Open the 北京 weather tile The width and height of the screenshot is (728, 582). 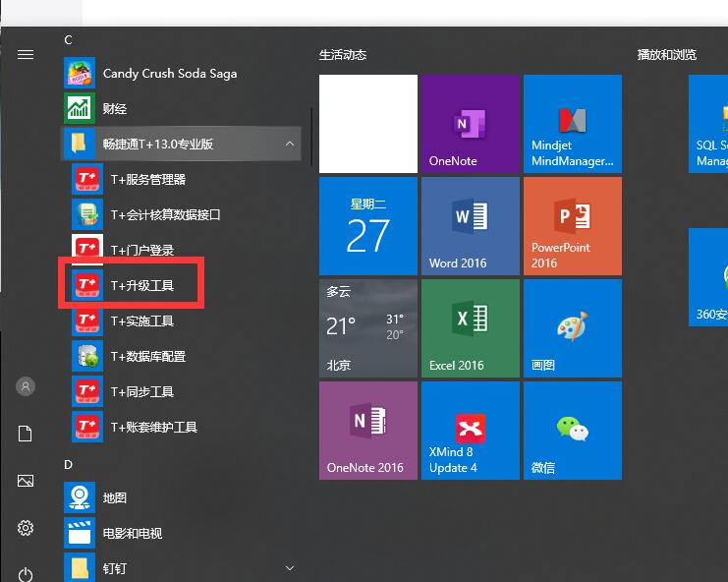tap(368, 328)
